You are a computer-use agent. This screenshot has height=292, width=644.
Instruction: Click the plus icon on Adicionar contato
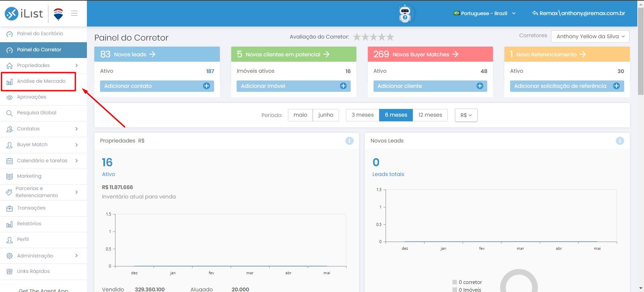tap(206, 86)
